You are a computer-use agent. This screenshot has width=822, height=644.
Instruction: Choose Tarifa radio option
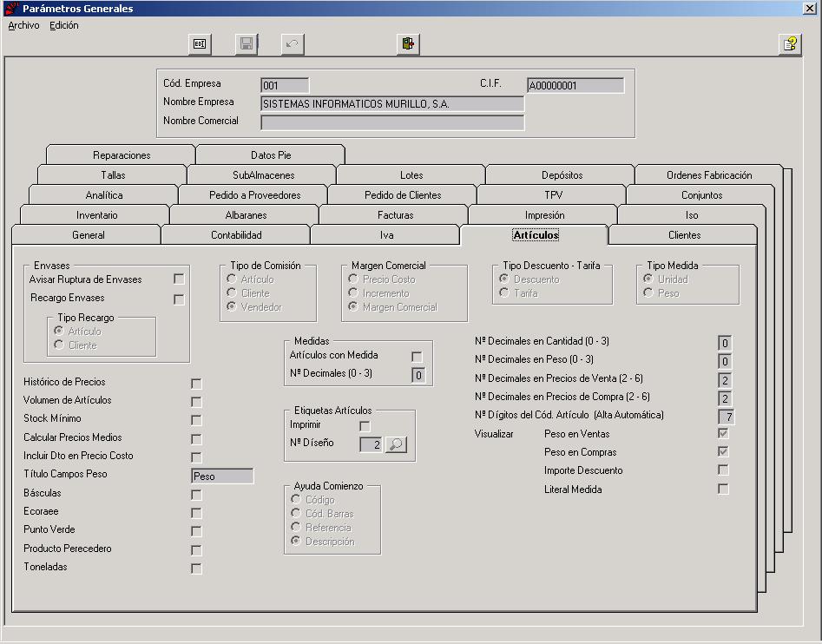(504, 292)
